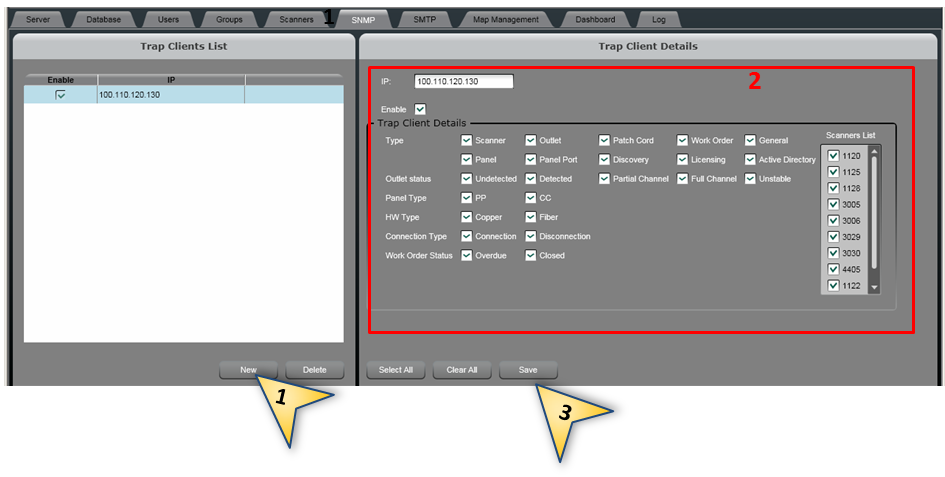The width and height of the screenshot is (945, 477).
Task: Click the IP address input field
Action: point(463,82)
